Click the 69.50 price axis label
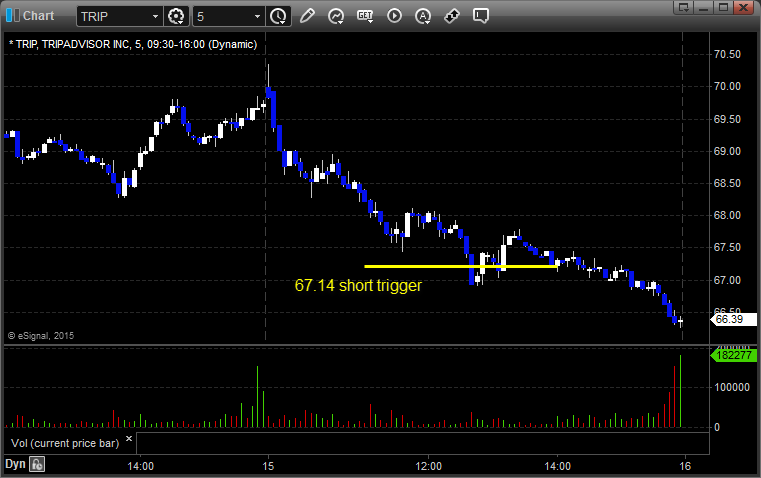 pyautogui.click(x=728, y=119)
